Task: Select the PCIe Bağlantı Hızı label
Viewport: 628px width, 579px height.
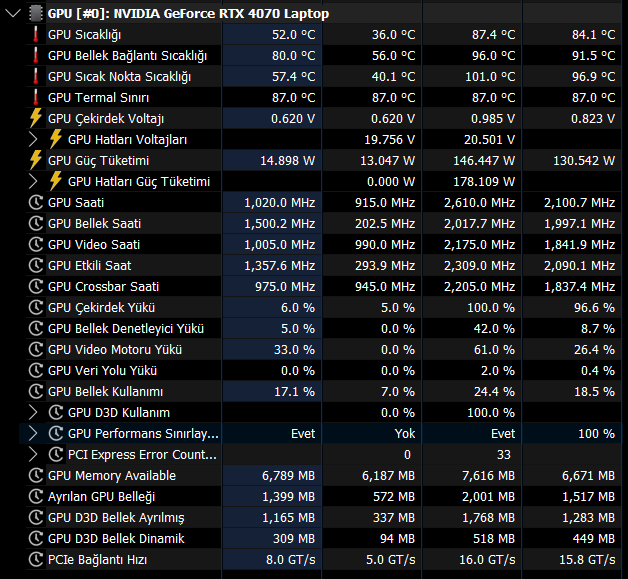Action: click(x=97, y=559)
